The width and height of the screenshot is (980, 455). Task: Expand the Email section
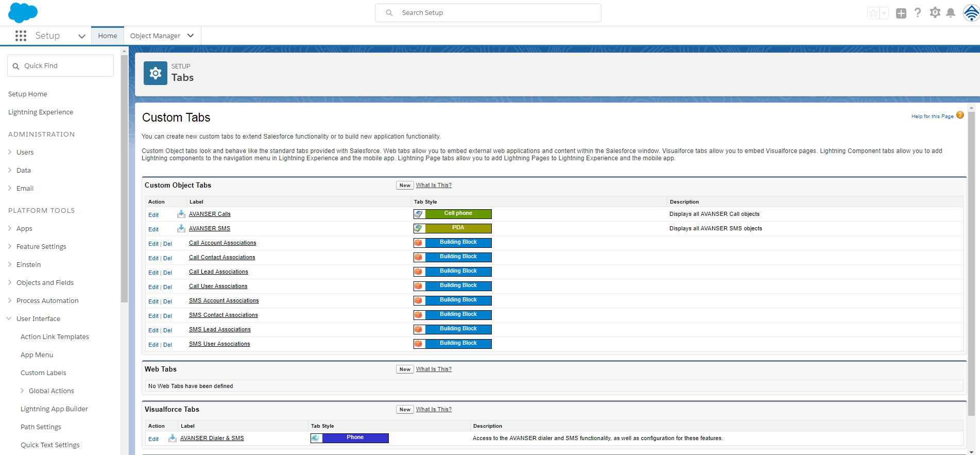(10, 188)
